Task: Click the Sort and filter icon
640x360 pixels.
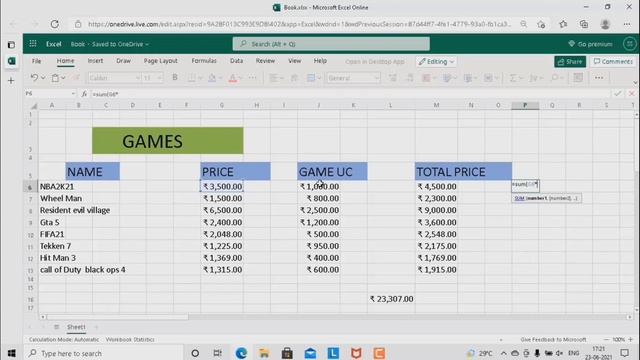Action: click(x=533, y=78)
